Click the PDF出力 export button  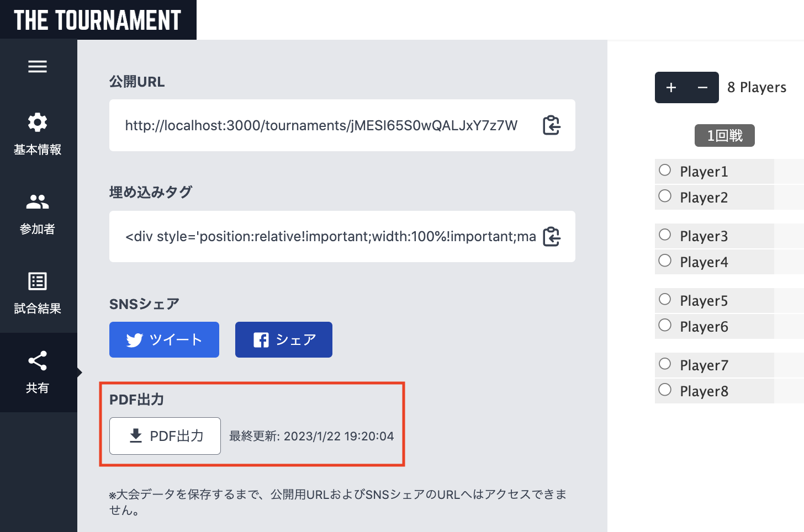point(165,435)
